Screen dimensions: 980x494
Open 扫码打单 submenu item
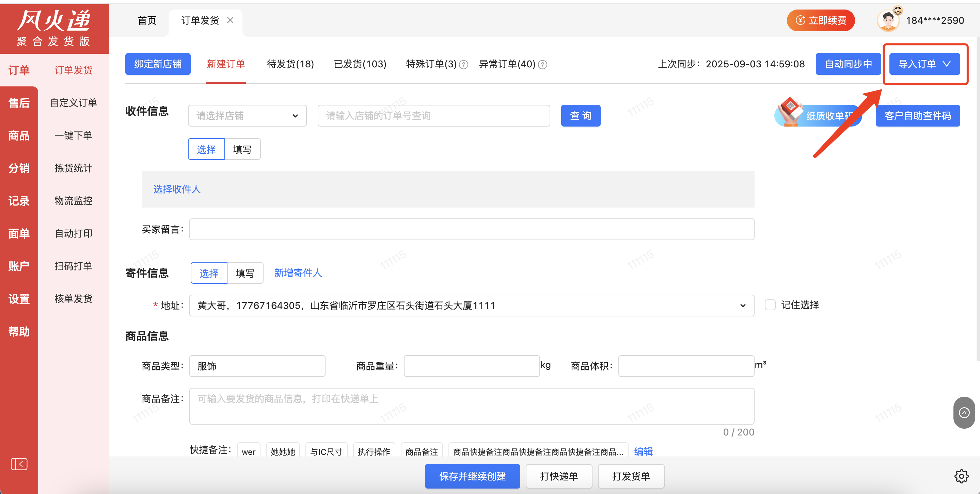click(74, 266)
